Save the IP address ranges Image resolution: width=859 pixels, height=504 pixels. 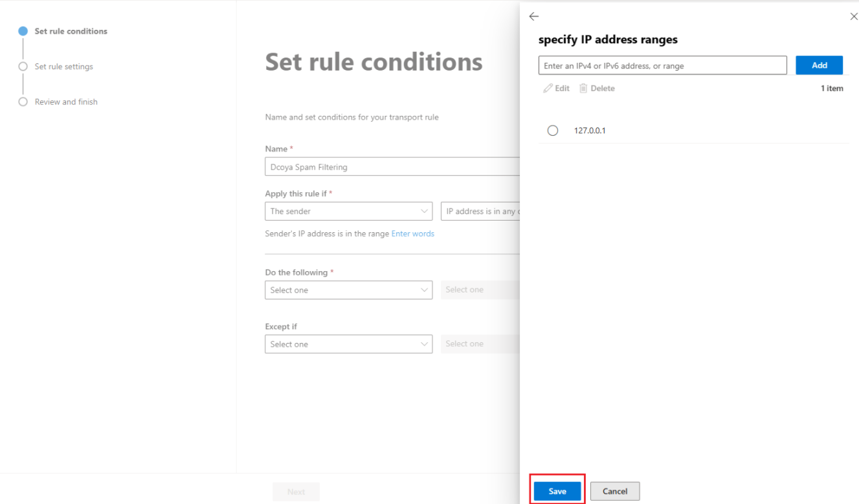coord(557,491)
